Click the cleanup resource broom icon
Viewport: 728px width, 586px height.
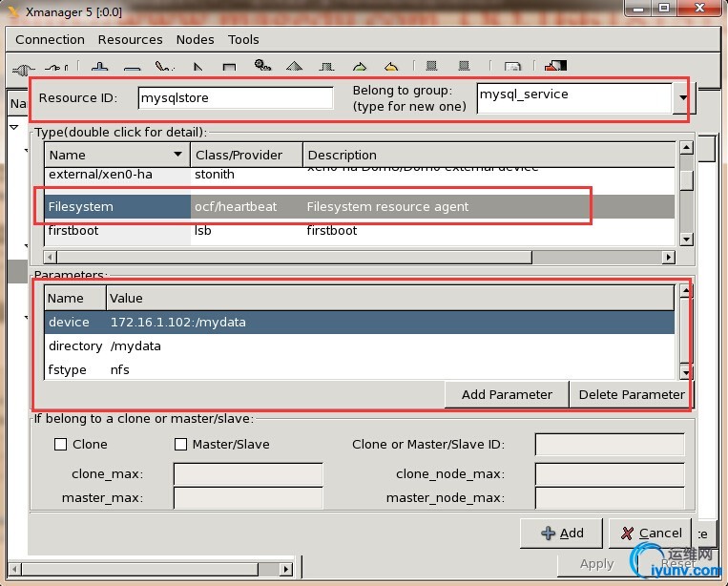(164, 67)
